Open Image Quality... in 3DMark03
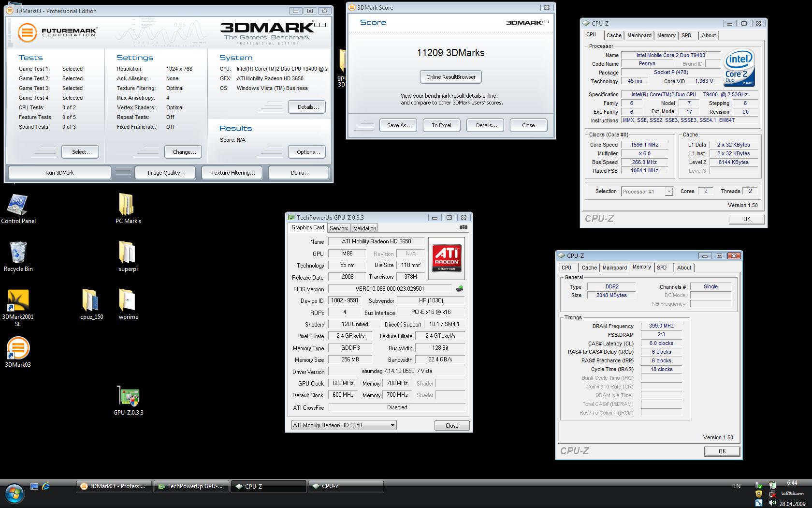Viewport: 812px width, 508px height. [x=165, y=173]
